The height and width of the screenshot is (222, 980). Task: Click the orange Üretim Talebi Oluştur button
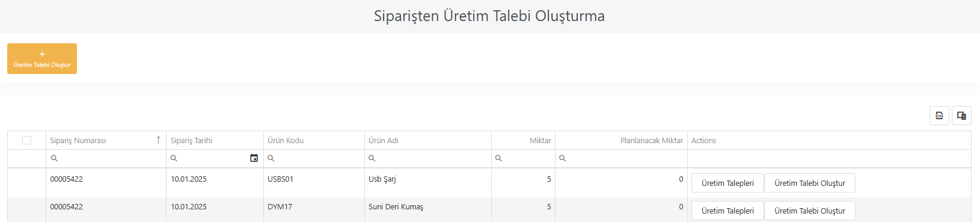coord(42,59)
